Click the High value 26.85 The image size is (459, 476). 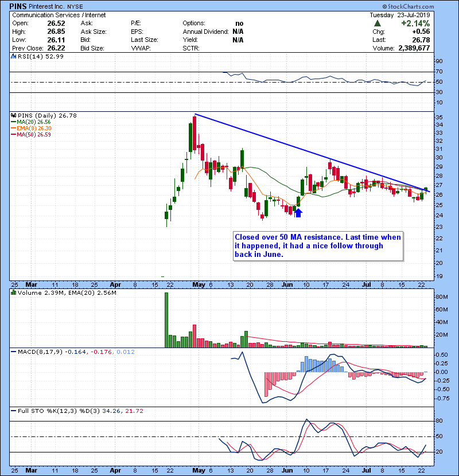pyautogui.click(x=56, y=32)
